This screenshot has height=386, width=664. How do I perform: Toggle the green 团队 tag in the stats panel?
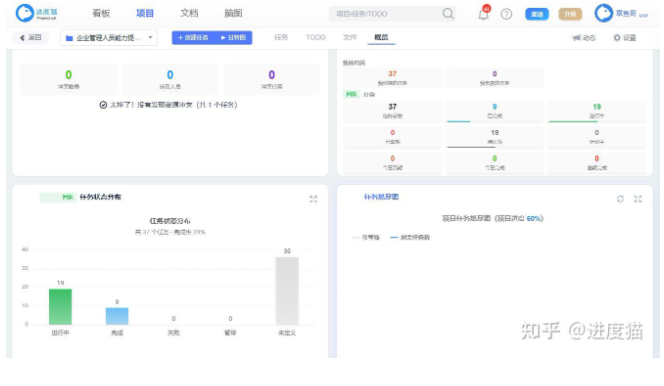click(x=351, y=94)
